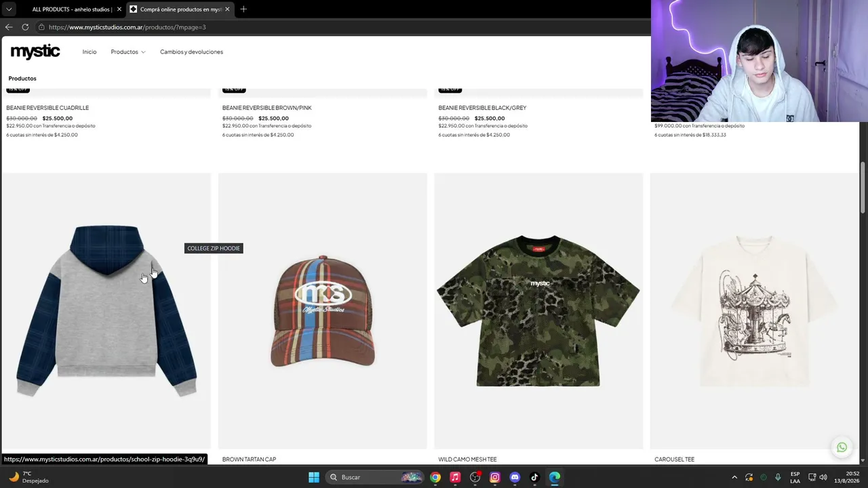Open the Carousel Tee product image
This screenshot has height=488, width=868.
[754, 310]
